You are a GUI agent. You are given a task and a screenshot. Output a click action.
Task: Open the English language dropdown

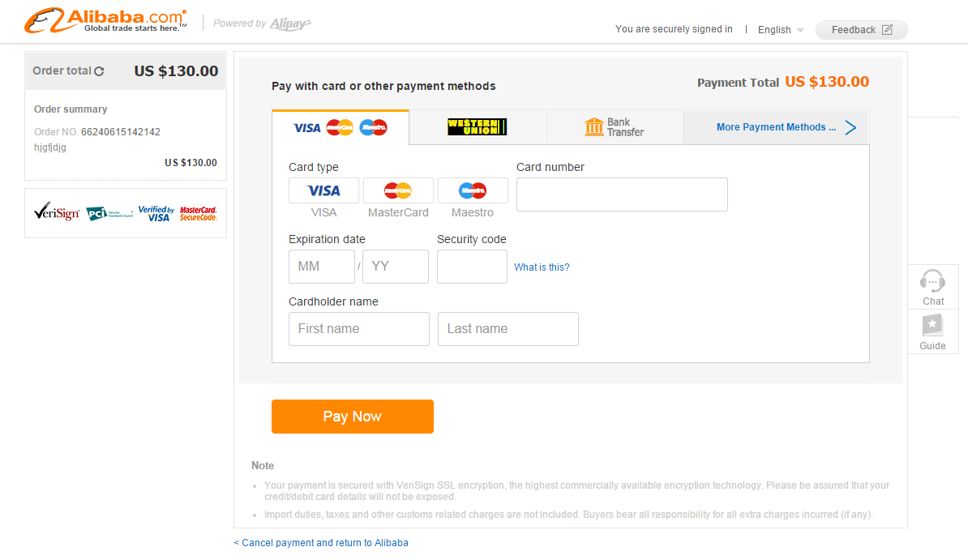pos(781,30)
